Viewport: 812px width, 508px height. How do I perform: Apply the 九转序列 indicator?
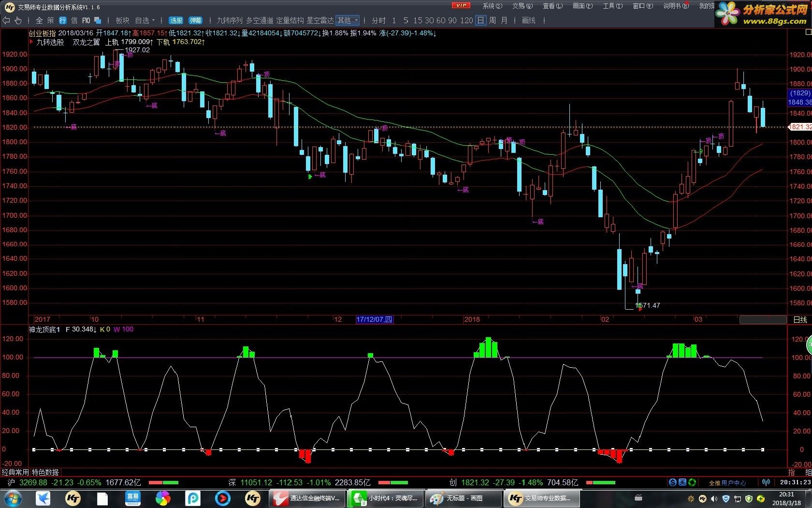230,20
